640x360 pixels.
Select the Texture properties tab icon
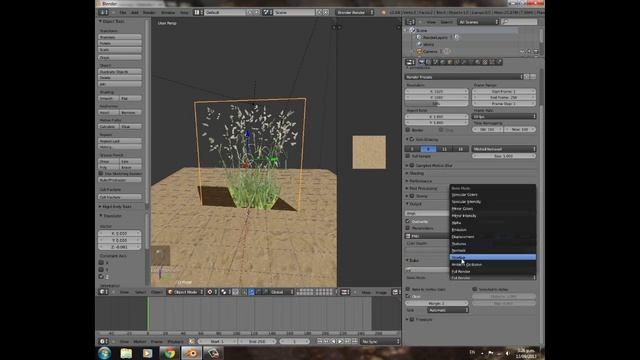coord(485,62)
